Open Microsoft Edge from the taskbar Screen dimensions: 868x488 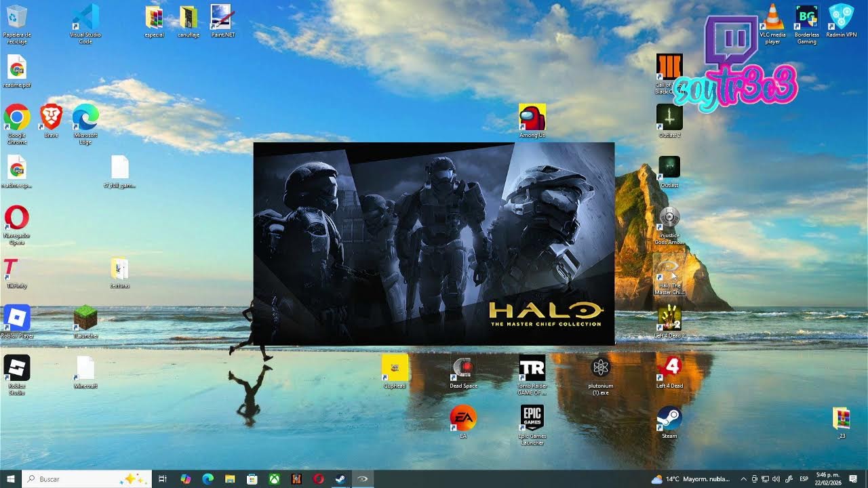[x=208, y=479]
